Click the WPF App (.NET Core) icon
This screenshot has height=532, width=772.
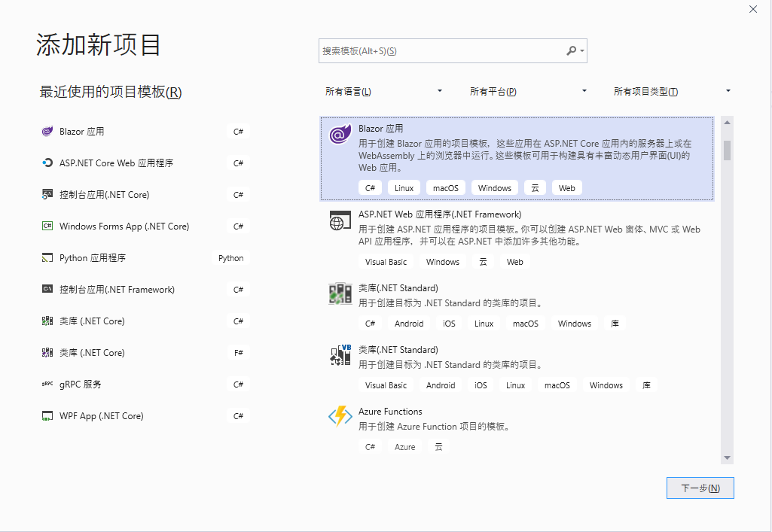(47, 416)
